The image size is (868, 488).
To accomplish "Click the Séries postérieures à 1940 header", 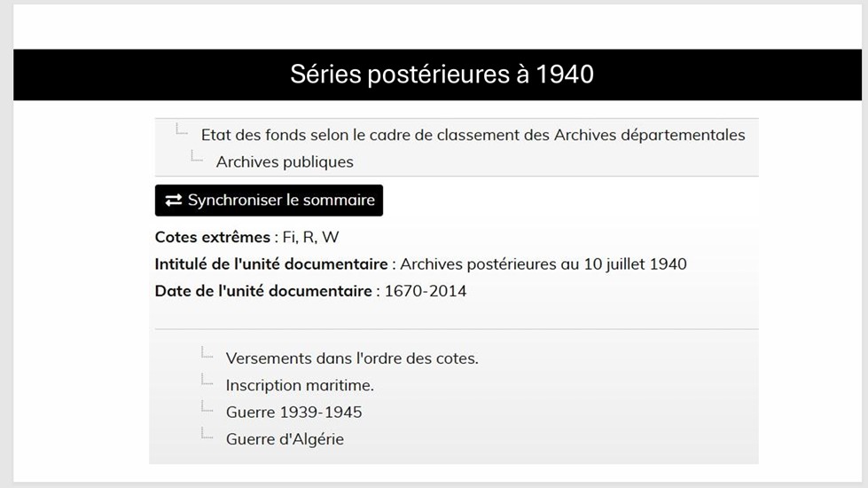I will 442,75.
